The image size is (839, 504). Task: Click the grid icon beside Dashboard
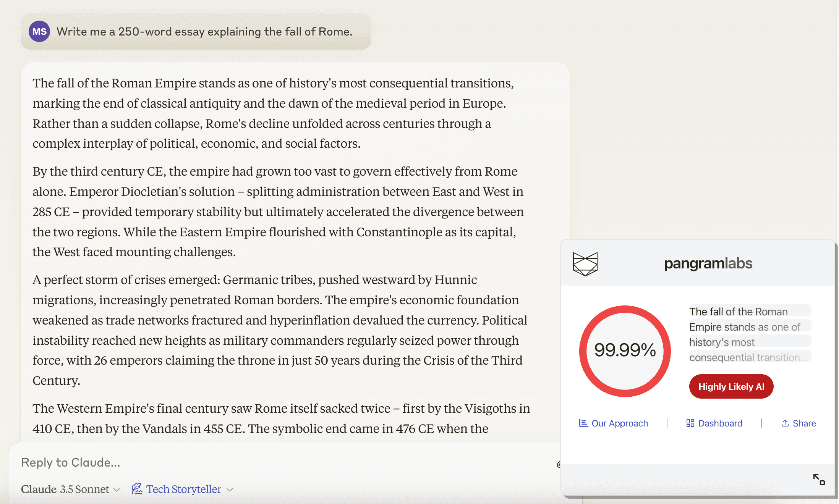point(690,423)
